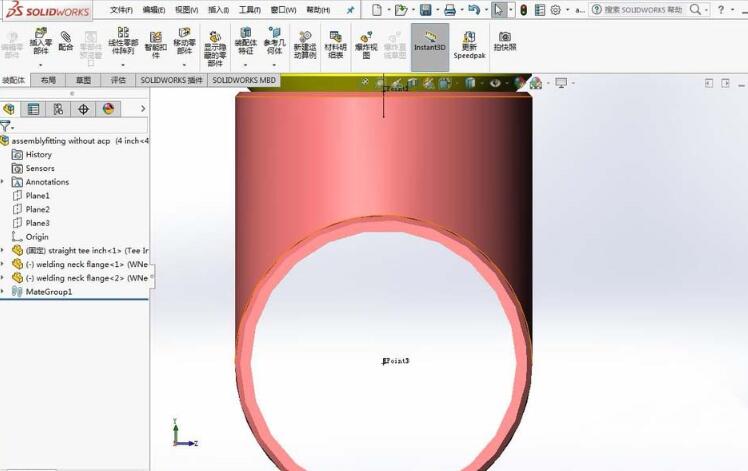Open the 编辑(E) menu
This screenshot has height=471, width=748.
[x=154, y=10]
